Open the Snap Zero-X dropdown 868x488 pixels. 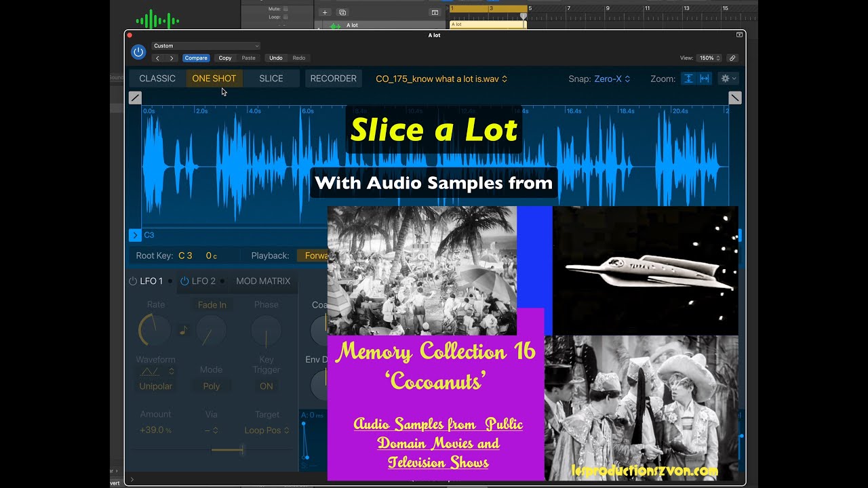(x=612, y=79)
